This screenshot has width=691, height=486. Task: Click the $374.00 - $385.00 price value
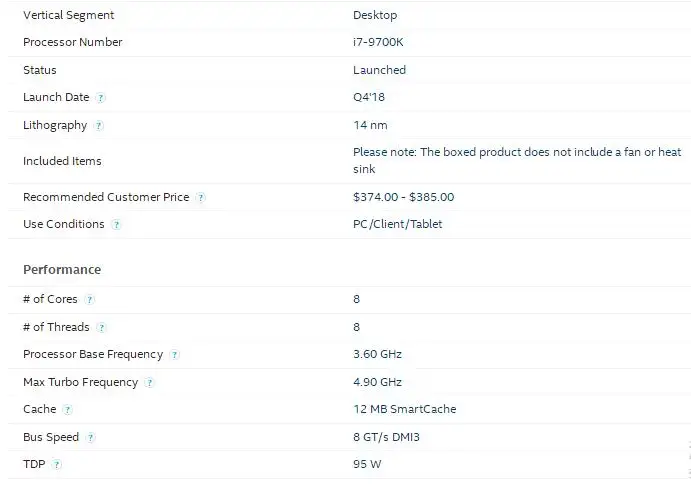pos(404,197)
